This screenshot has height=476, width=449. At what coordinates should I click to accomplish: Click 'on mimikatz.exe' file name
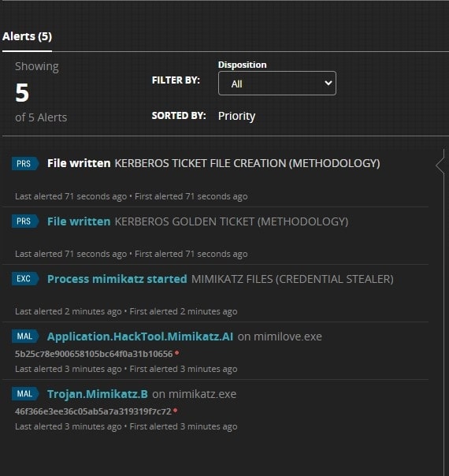tap(194, 394)
